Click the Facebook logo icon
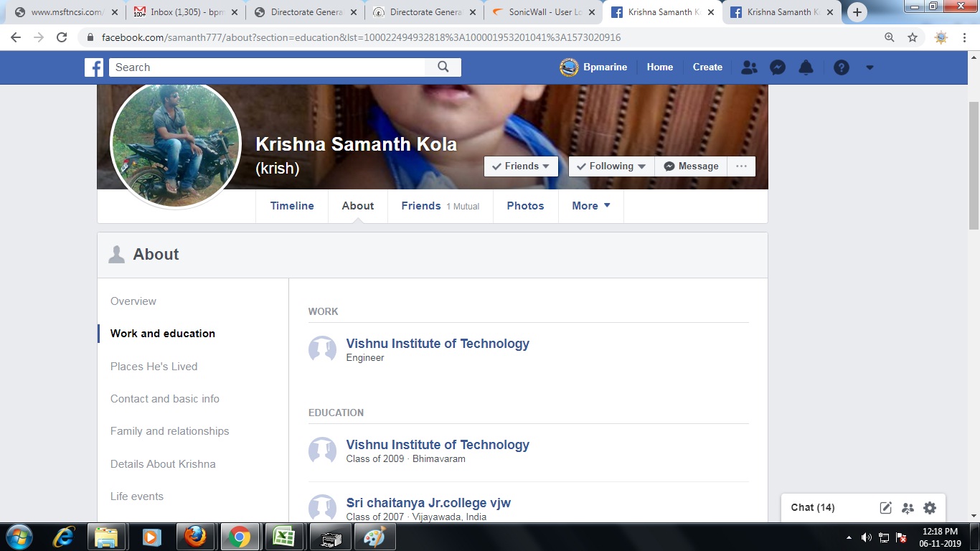This screenshot has height=551, width=980. tap(94, 67)
